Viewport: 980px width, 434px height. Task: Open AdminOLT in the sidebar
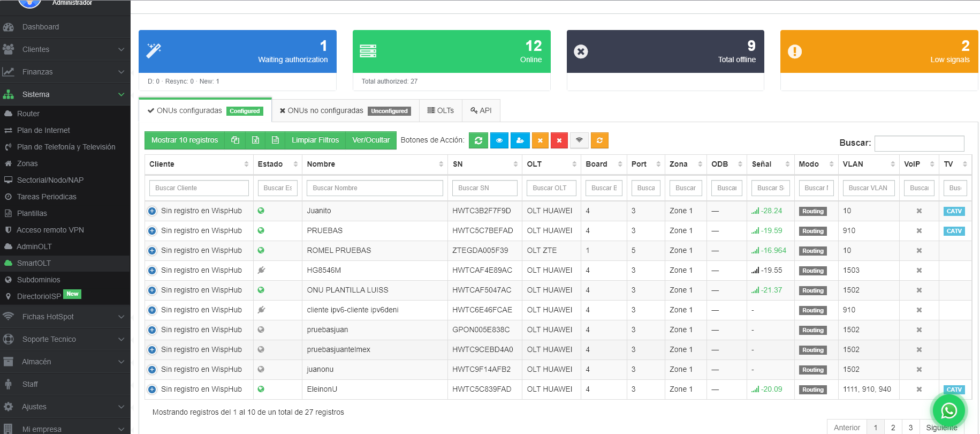point(34,246)
